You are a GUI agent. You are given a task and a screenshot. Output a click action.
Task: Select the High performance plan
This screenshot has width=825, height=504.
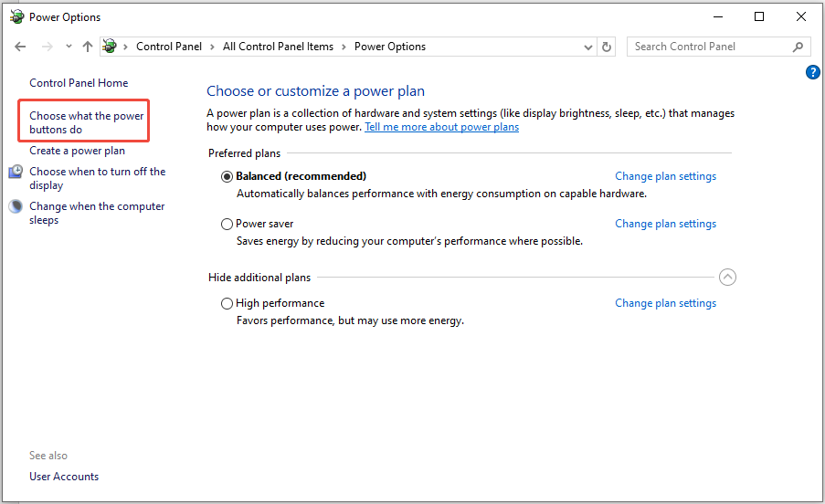click(227, 303)
